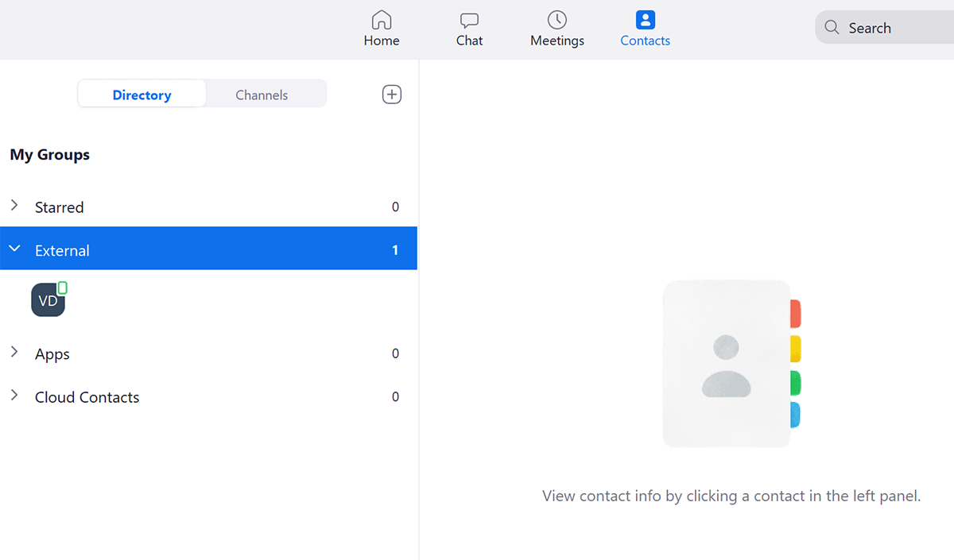Expand the Apps group chevron

(x=14, y=352)
